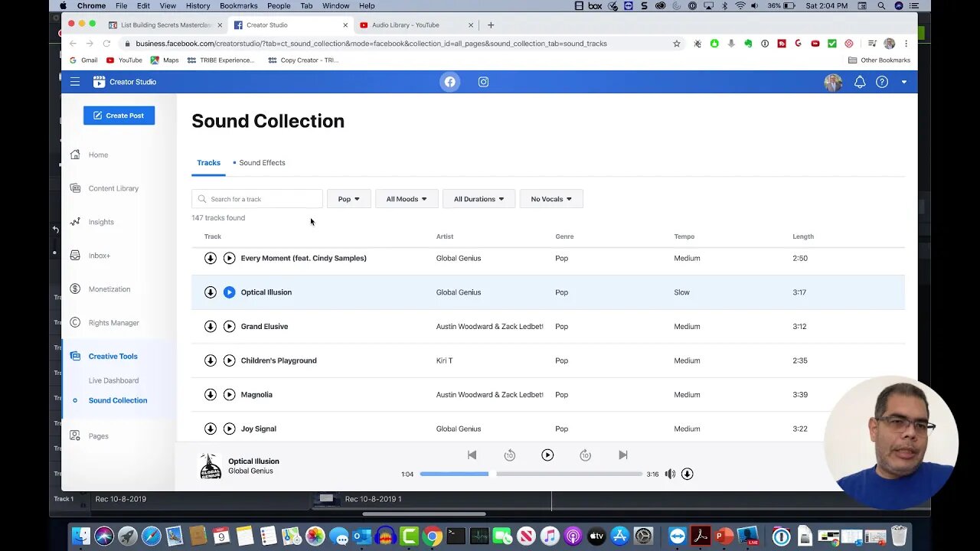Open Inbox+ in the sidebar
980x551 pixels.
coord(100,256)
